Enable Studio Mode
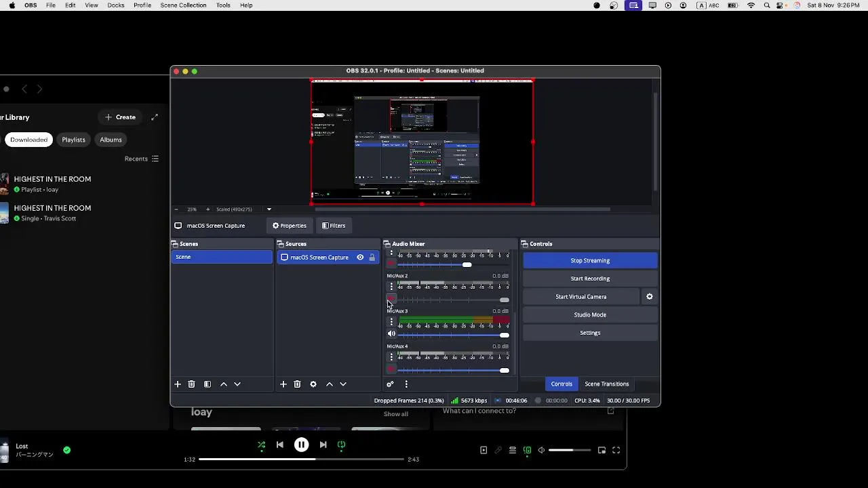 (x=590, y=314)
